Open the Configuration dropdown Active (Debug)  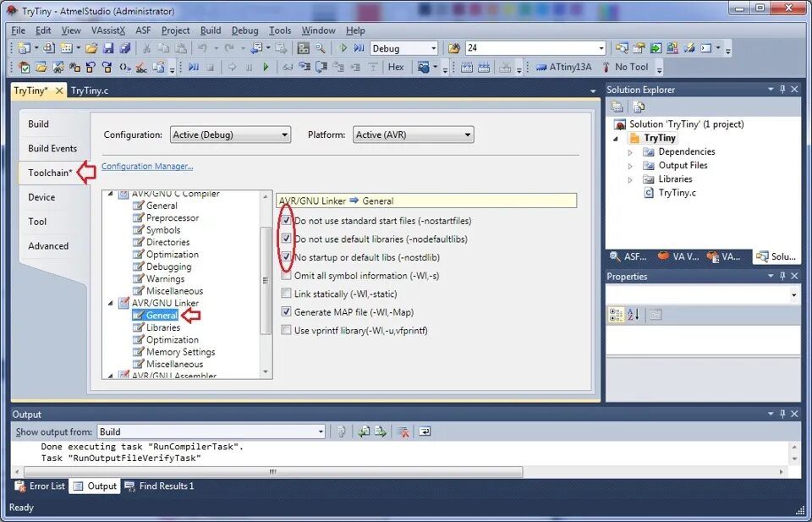pyautogui.click(x=230, y=135)
